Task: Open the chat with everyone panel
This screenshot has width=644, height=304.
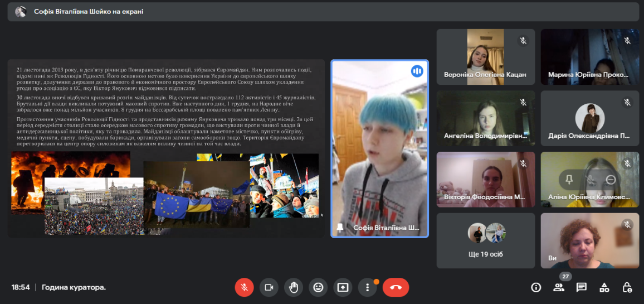Action: pos(581,287)
